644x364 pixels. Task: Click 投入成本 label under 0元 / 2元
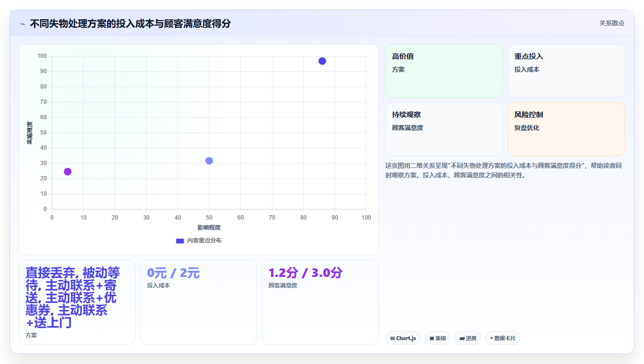point(158,286)
